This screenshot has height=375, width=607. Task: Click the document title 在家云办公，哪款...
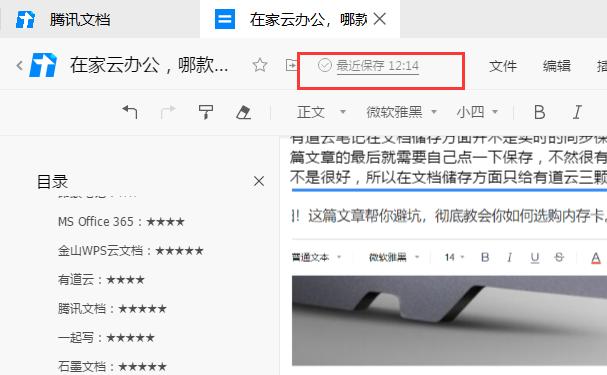point(149,65)
